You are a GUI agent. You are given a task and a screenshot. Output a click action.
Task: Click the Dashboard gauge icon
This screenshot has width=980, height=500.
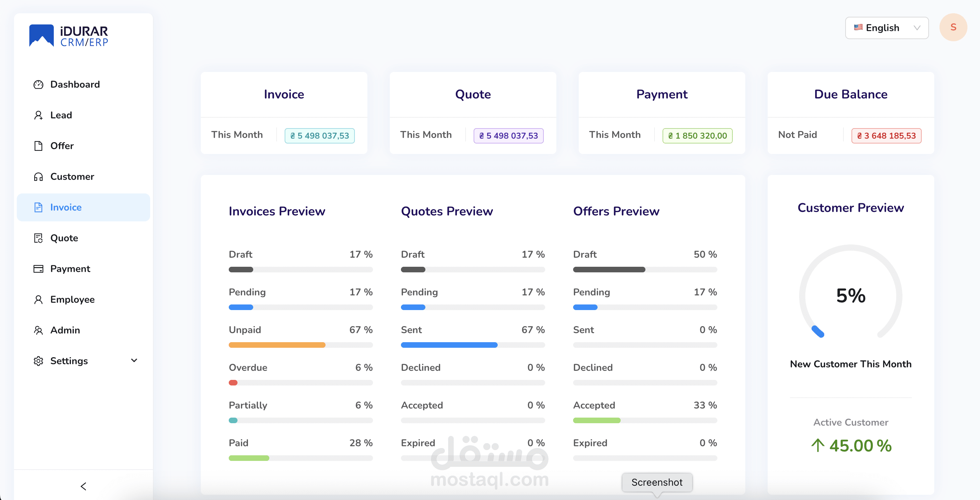point(38,84)
